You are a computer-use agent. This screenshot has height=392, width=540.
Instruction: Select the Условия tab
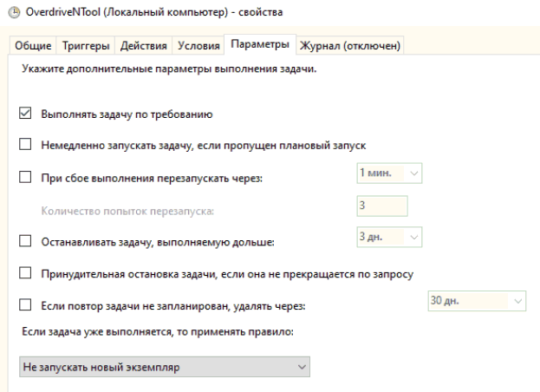coord(198,45)
